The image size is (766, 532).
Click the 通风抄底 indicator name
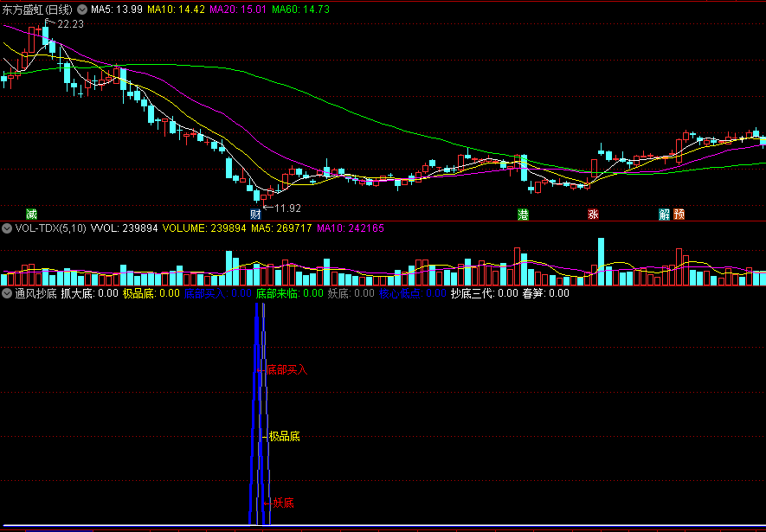[x=35, y=293]
